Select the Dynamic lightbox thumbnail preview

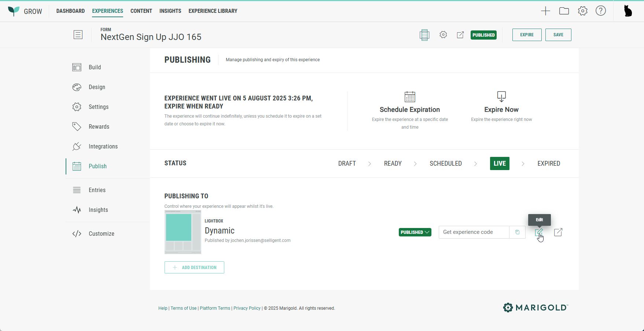(x=183, y=232)
